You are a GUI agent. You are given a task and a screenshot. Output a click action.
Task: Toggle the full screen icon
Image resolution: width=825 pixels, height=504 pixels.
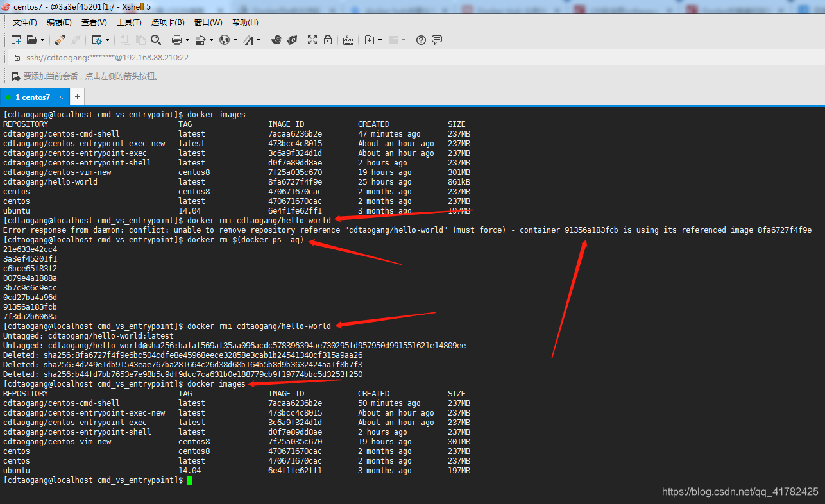(312, 40)
